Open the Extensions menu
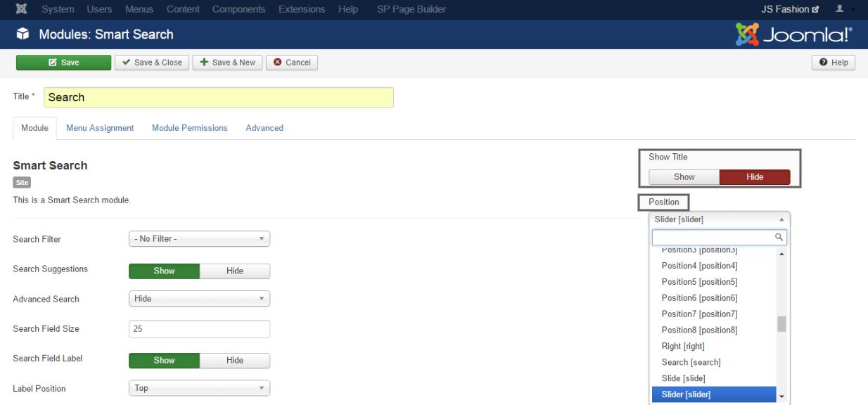The width and height of the screenshot is (868, 405). click(302, 9)
